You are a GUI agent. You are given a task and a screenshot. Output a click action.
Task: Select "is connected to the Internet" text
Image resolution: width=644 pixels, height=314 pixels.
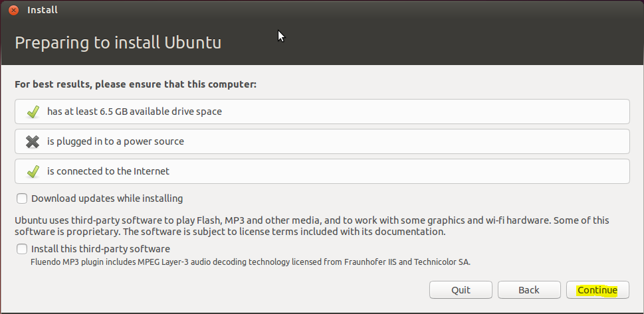click(108, 171)
